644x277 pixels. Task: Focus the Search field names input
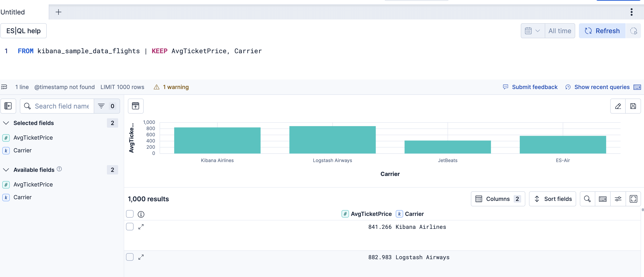tap(62, 106)
